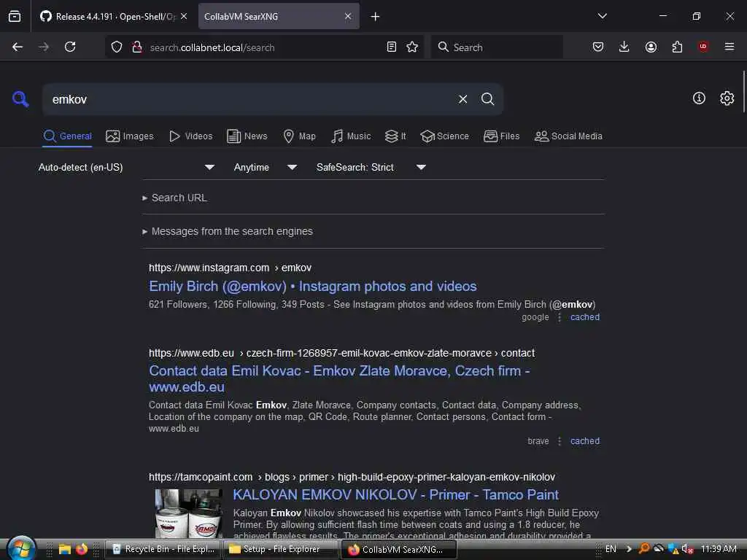Screen dimensions: 747x560
Task: Toggle reader view icon in address bar
Action: 392,47
